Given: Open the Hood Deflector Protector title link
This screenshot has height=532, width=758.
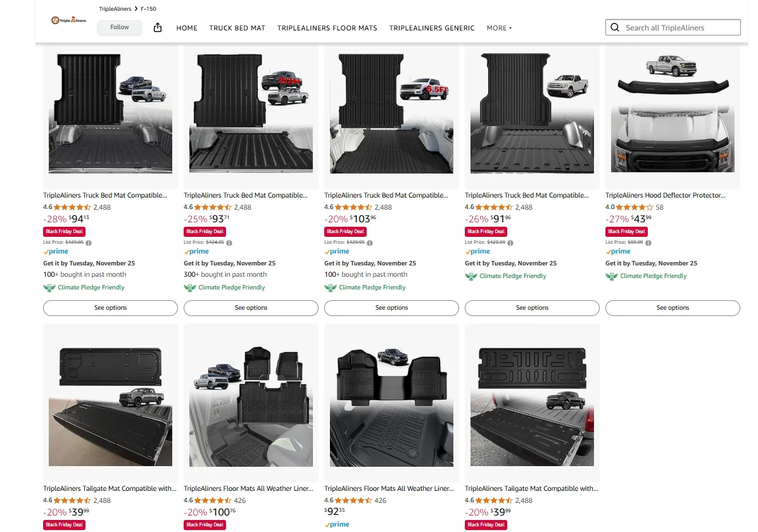Looking at the screenshot, I should click(x=665, y=196).
